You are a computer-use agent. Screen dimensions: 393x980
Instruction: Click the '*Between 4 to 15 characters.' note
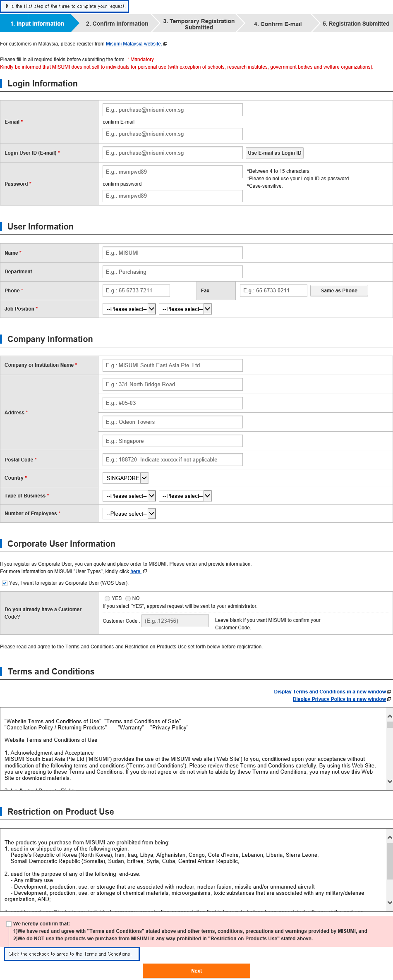[x=279, y=171]
